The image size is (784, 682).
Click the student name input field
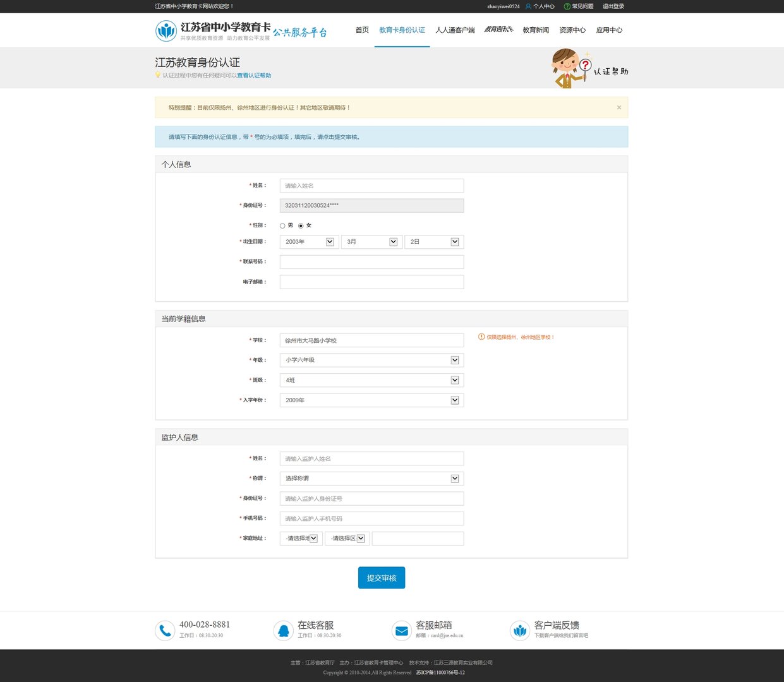coord(371,186)
